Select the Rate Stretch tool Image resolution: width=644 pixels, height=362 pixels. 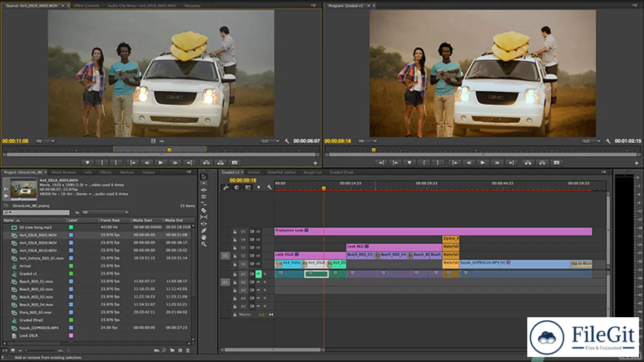click(204, 204)
